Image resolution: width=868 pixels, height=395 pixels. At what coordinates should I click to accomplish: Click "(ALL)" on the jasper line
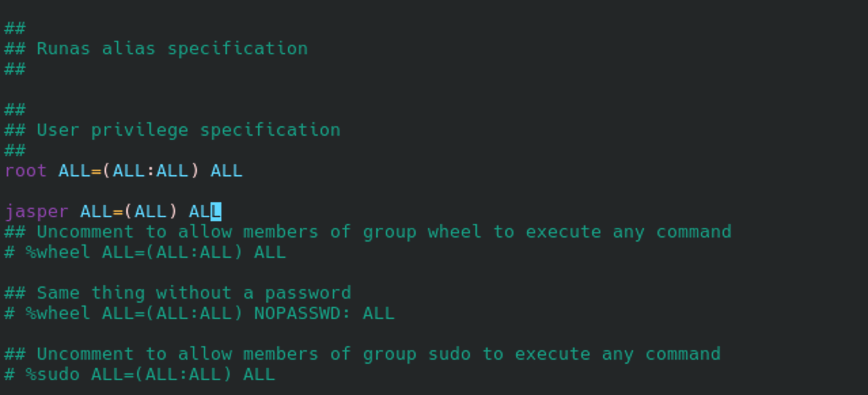(x=150, y=212)
